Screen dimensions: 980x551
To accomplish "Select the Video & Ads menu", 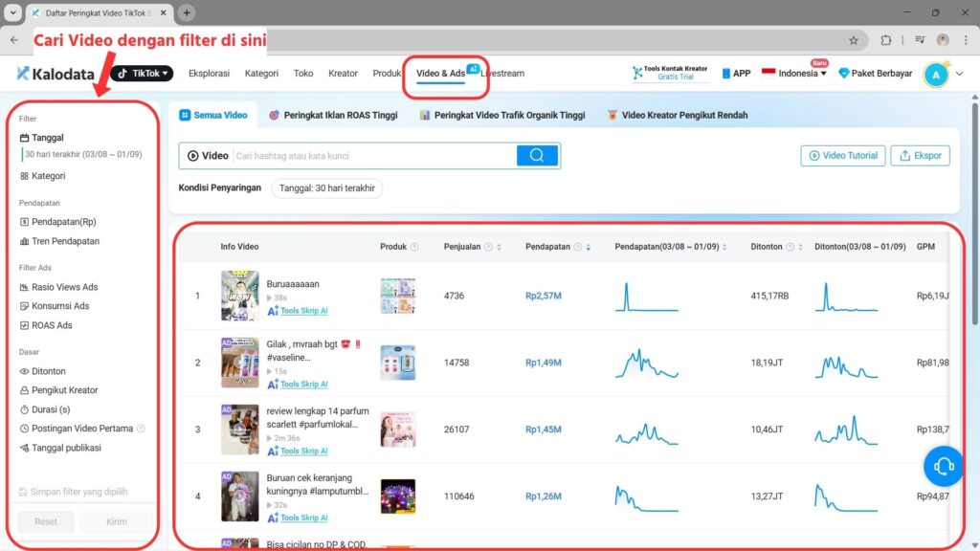I will [440, 73].
